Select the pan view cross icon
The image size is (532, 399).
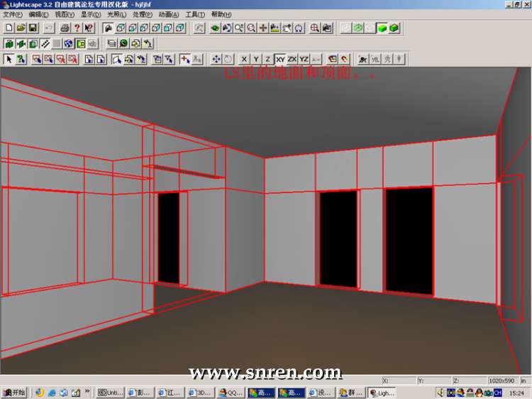pyautogui.click(x=263, y=28)
